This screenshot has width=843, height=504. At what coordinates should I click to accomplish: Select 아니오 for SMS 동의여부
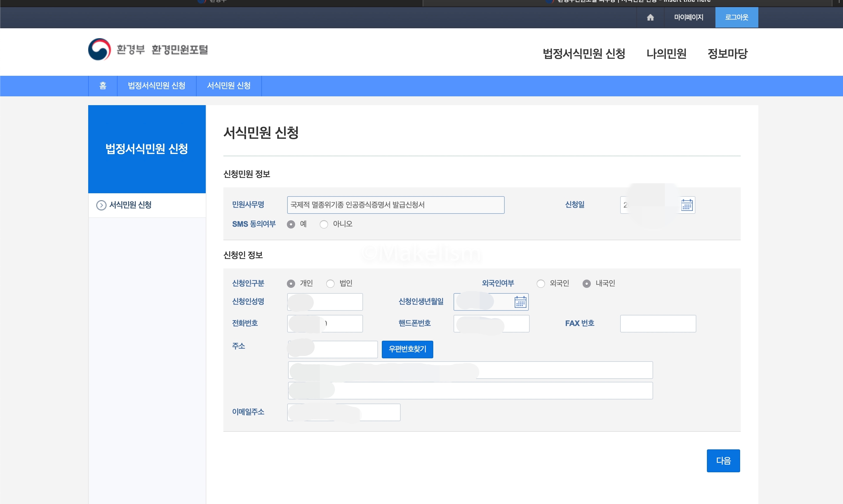[x=324, y=224]
